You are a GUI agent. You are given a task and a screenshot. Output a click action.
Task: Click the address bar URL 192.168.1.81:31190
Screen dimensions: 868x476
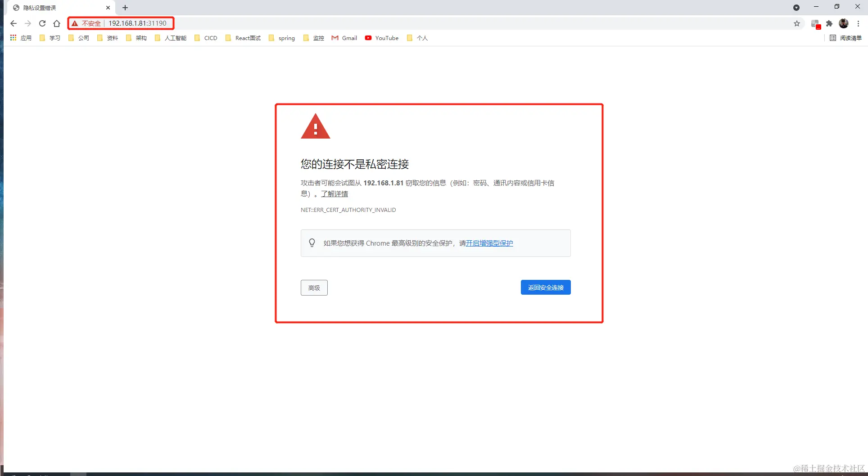(137, 23)
